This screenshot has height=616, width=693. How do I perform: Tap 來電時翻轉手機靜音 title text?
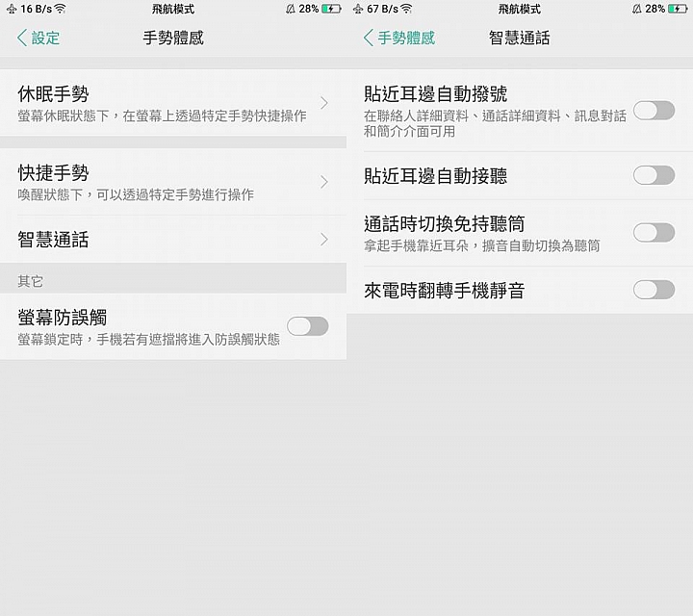pyautogui.click(x=444, y=291)
